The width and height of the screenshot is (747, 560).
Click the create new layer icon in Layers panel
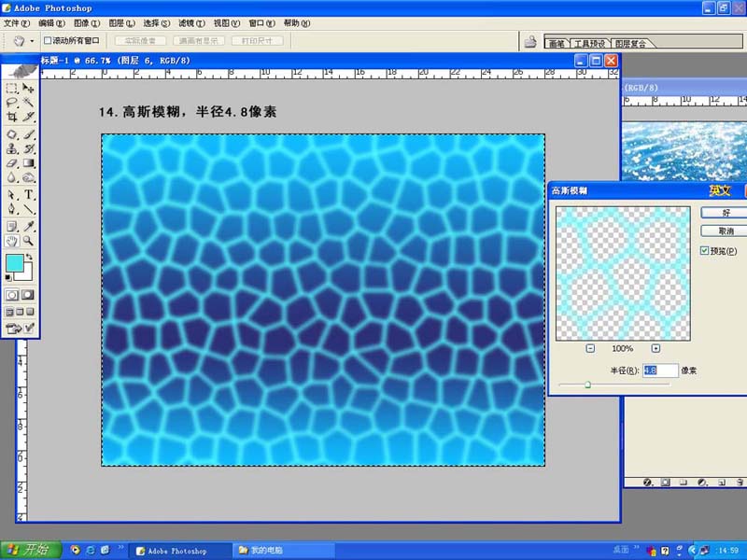[x=721, y=483]
